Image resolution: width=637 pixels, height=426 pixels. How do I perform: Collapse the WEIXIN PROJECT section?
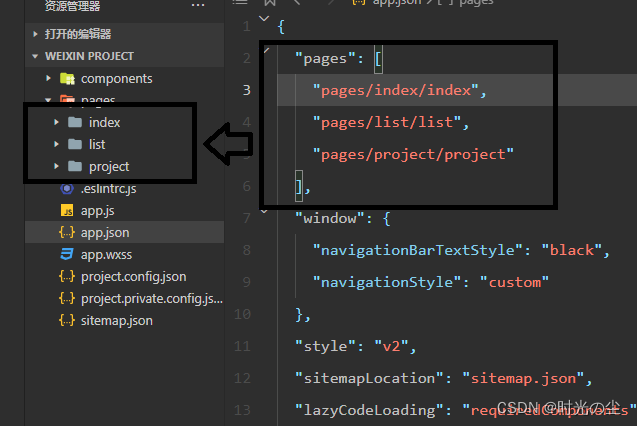pos(35,56)
